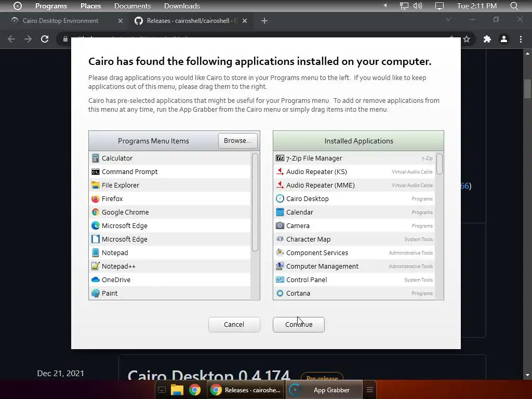Click the OneDrive cloud icon
This screenshot has width=532, height=399.
pyautogui.click(x=96, y=280)
